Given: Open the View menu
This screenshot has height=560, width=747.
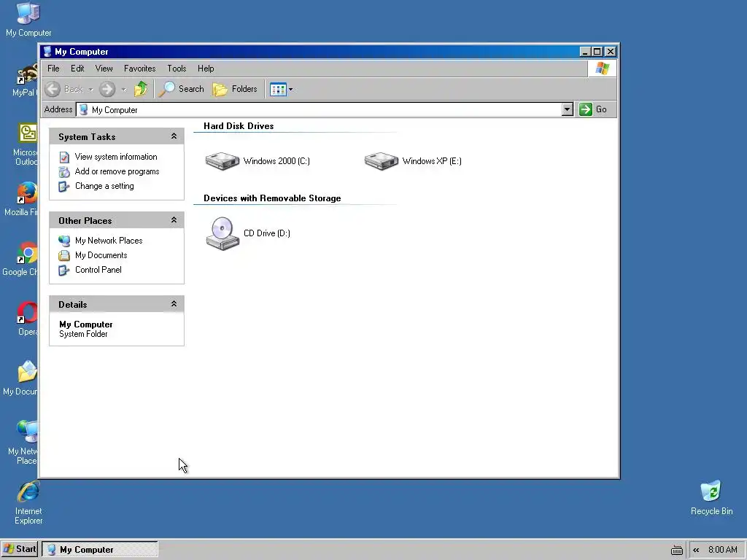Looking at the screenshot, I should (x=104, y=69).
